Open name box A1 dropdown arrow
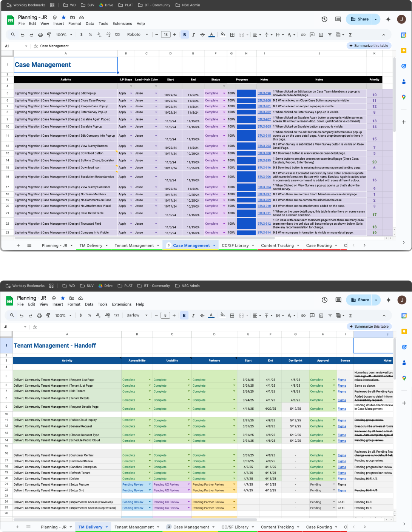Viewport: 412px width, 532px height. tap(26, 46)
